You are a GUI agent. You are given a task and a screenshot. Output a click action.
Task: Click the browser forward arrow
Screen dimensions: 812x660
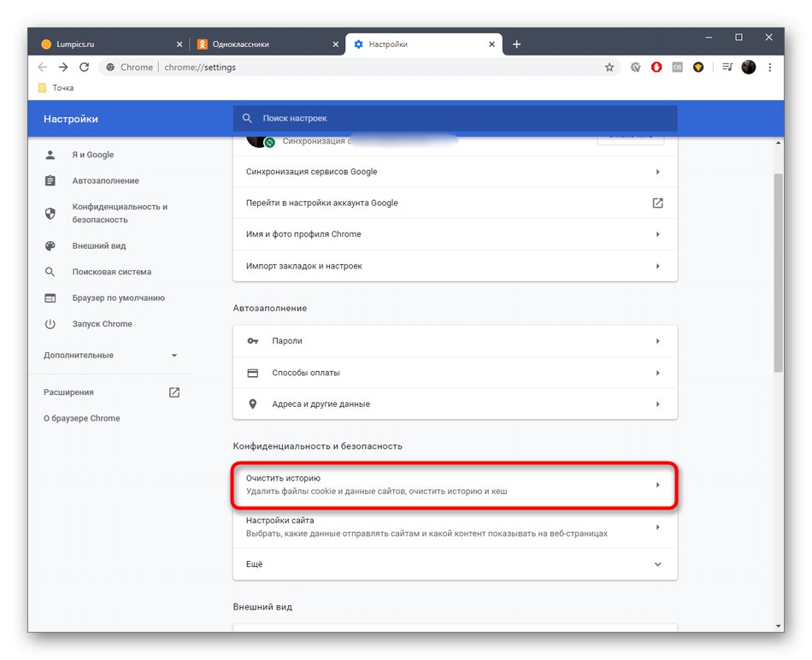coord(63,67)
